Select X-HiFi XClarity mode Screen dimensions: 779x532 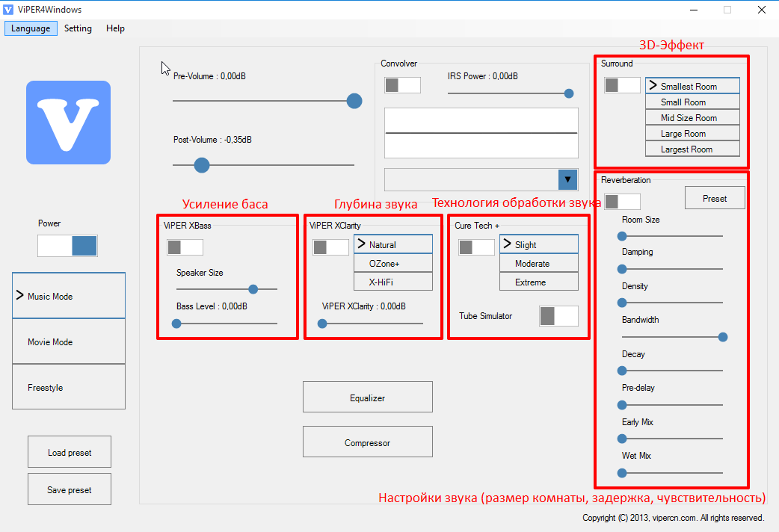coord(393,282)
